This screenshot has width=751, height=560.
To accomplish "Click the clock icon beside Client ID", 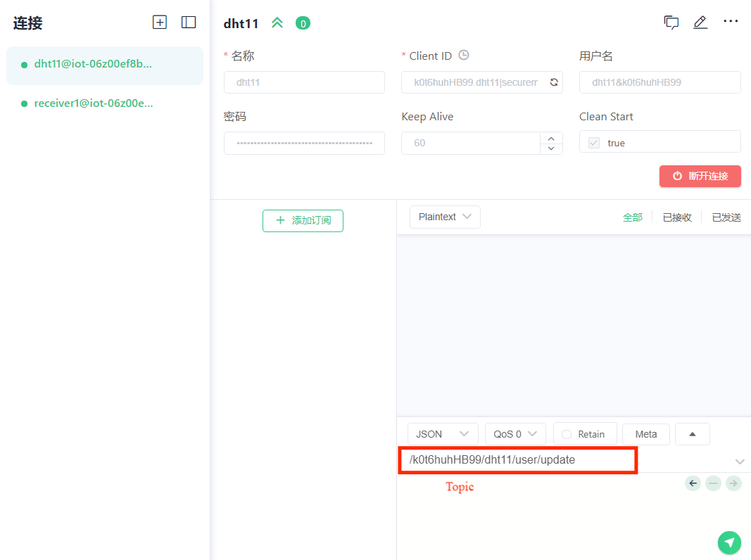I will [x=464, y=55].
